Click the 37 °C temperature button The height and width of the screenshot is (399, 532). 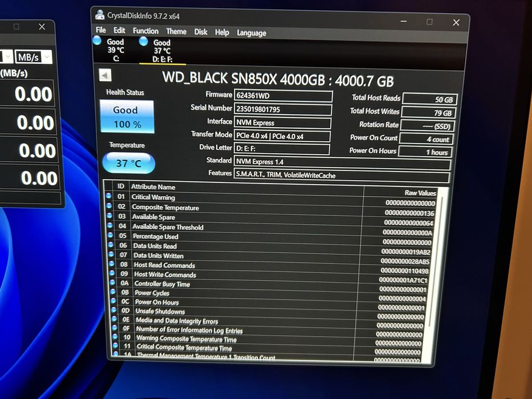pyautogui.click(x=129, y=163)
